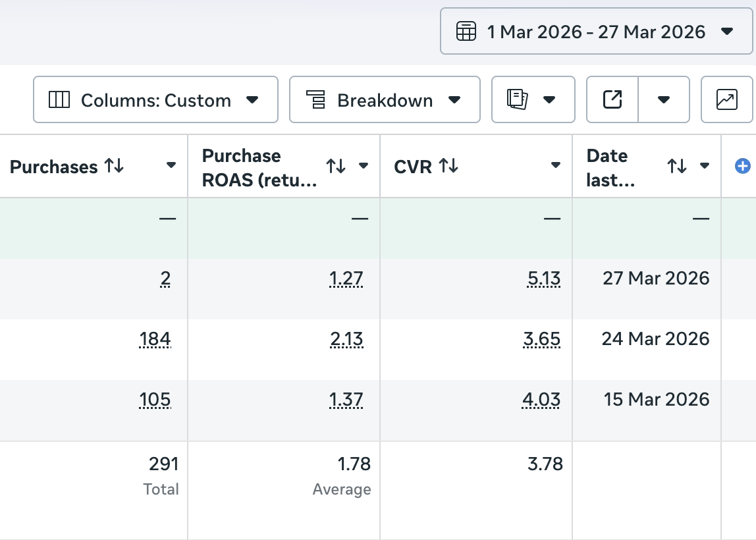Click the ROAS value 2.13

tap(346, 339)
